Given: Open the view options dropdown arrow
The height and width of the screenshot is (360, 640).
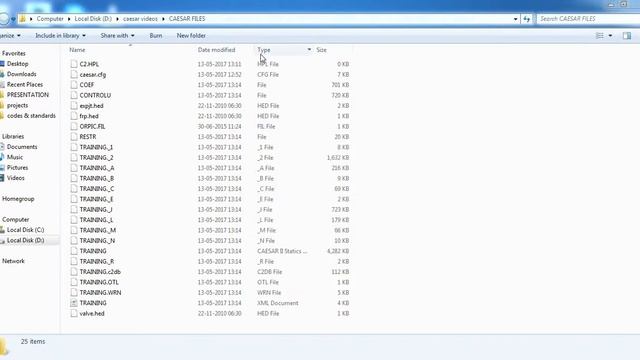Looking at the screenshot, I should tap(610, 36).
